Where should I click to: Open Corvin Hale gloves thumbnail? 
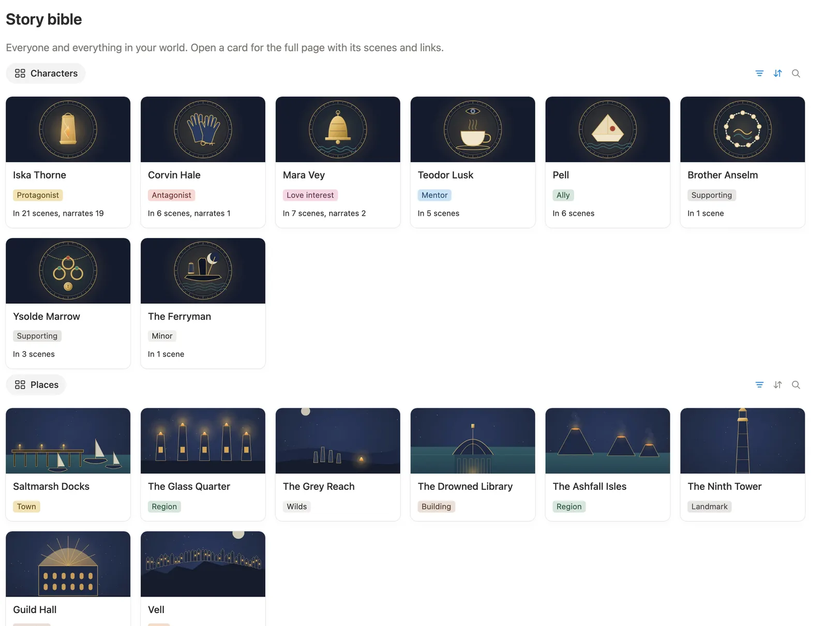203,129
